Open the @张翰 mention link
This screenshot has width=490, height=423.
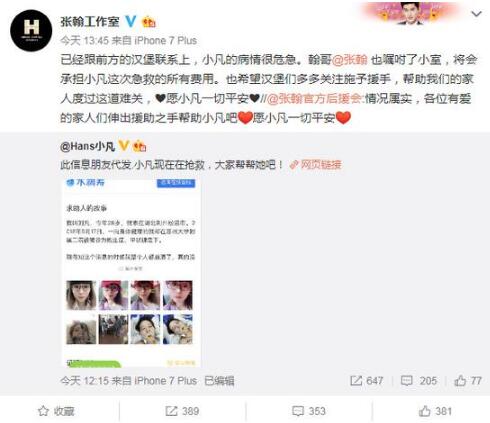349,60
